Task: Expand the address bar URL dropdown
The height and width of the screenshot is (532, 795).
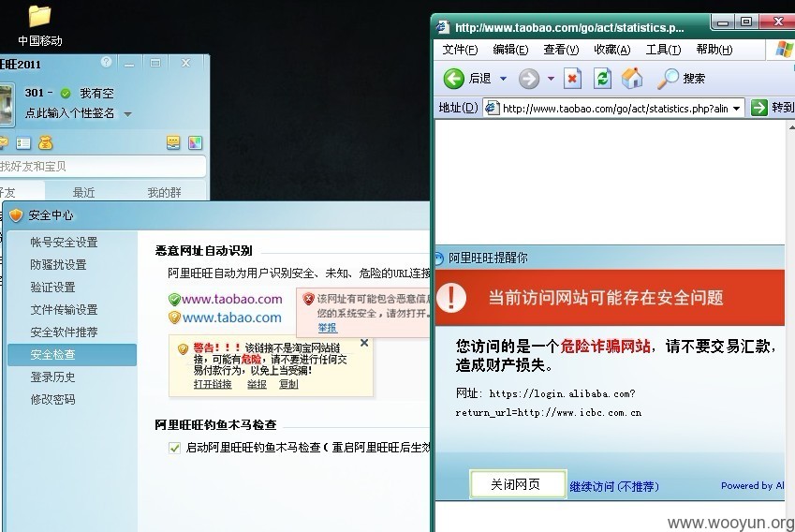Action: click(x=737, y=108)
